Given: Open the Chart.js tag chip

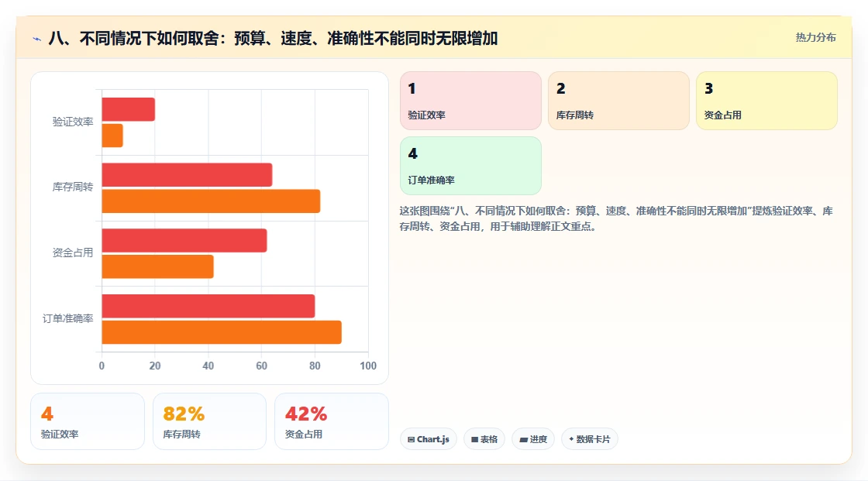Looking at the screenshot, I should (429, 439).
